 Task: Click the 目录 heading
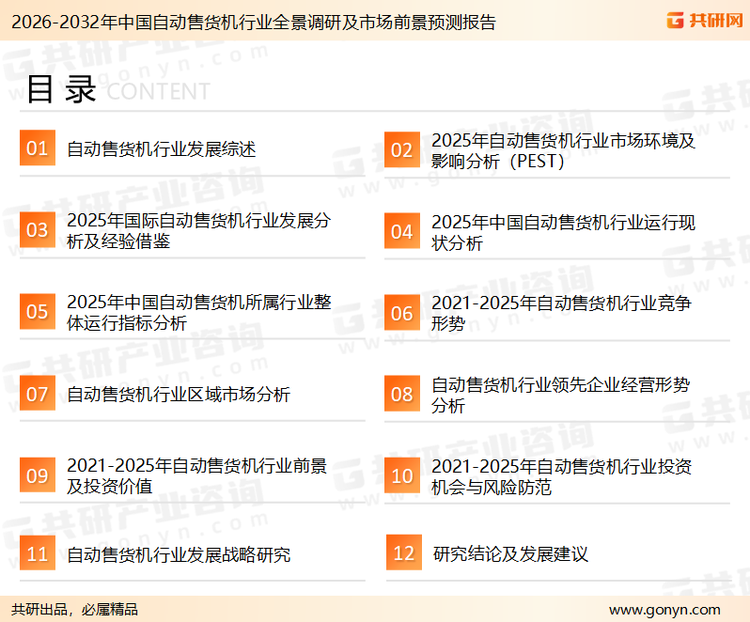click(x=61, y=89)
